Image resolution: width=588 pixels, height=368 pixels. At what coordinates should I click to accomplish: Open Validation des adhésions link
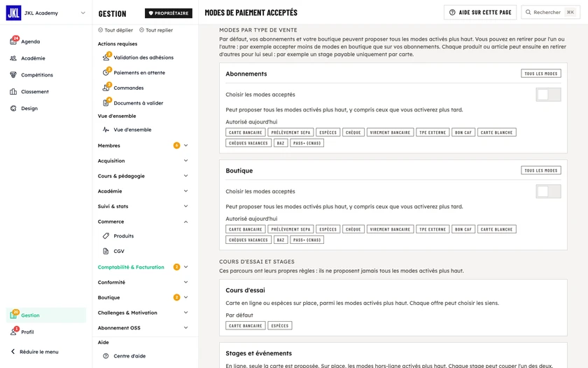(143, 57)
